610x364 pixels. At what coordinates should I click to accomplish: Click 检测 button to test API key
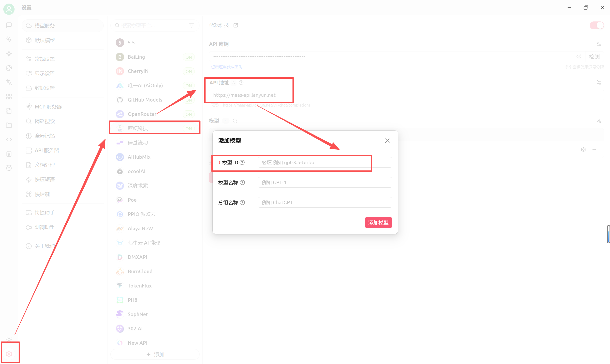[x=594, y=57]
